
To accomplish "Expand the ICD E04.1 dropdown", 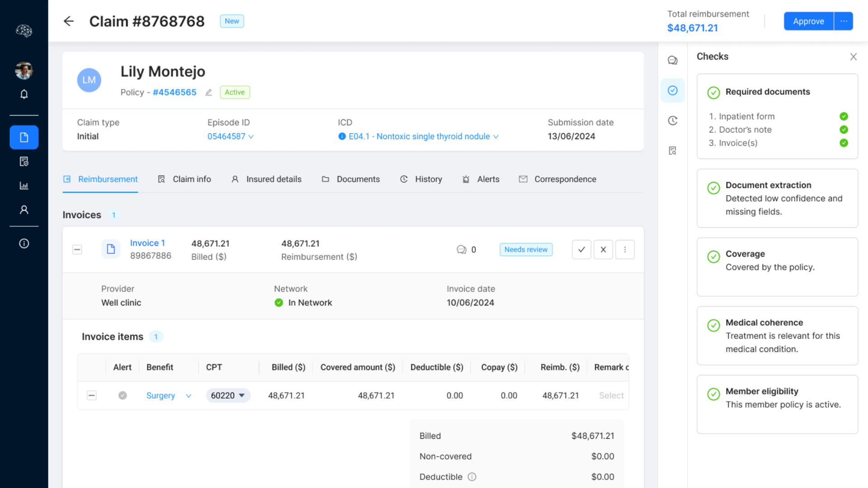I will pos(424,136).
